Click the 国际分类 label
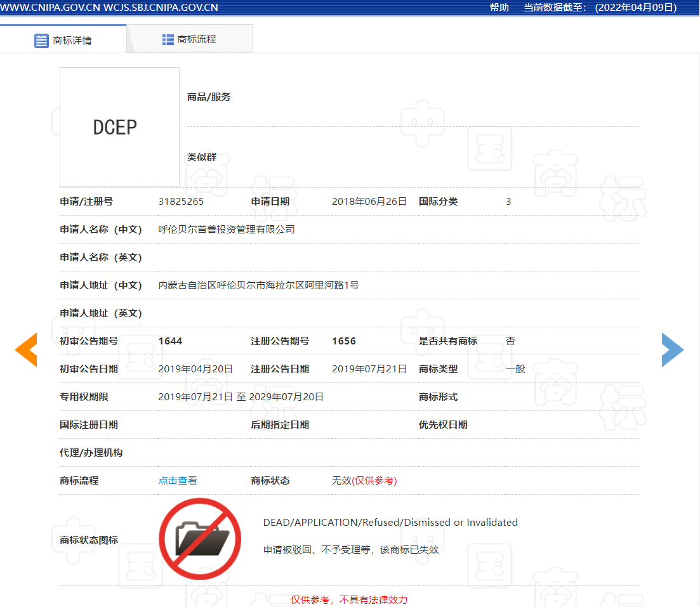Screen dimensions: 700x607 (x=438, y=202)
